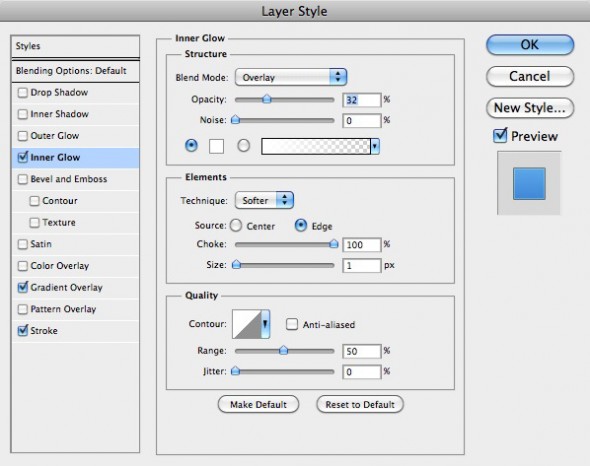Open the Stroke settings row
The width and height of the screenshot is (590, 466).
pos(75,331)
